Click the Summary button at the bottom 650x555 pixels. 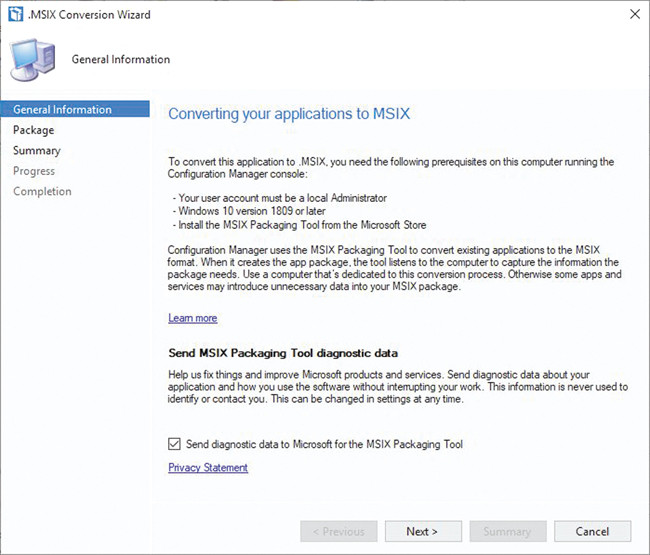[507, 531]
